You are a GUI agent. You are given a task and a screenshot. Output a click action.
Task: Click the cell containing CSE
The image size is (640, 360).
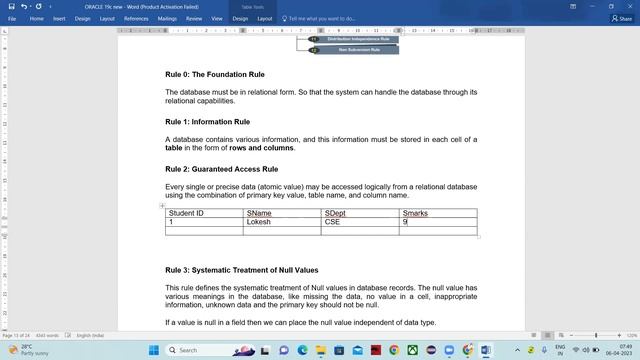click(x=360, y=222)
